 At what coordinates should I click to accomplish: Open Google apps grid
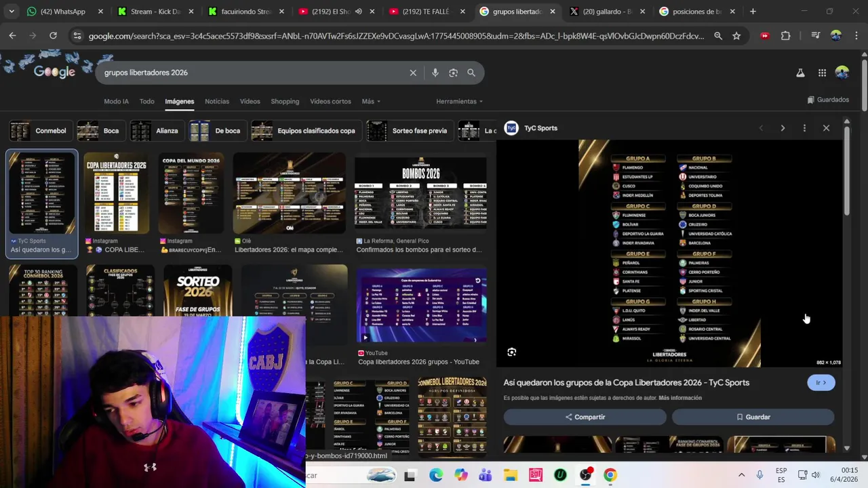coord(822,73)
